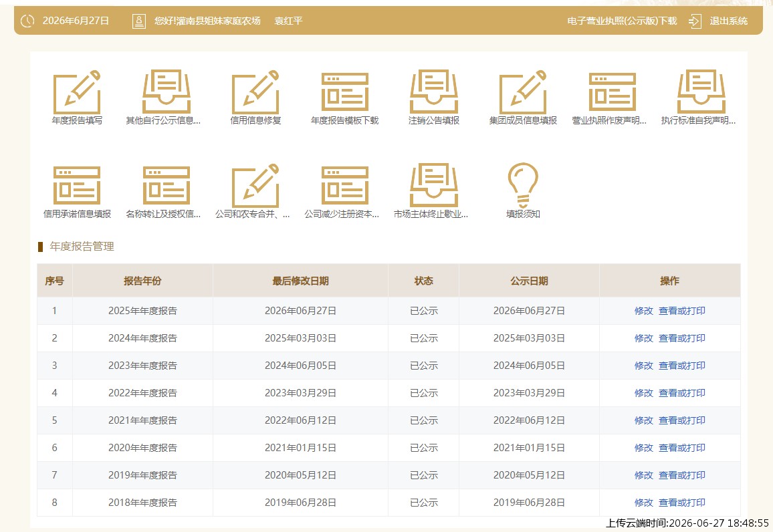Click the logout arrow icon
This screenshot has width=773, height=532.
[695, 21]
